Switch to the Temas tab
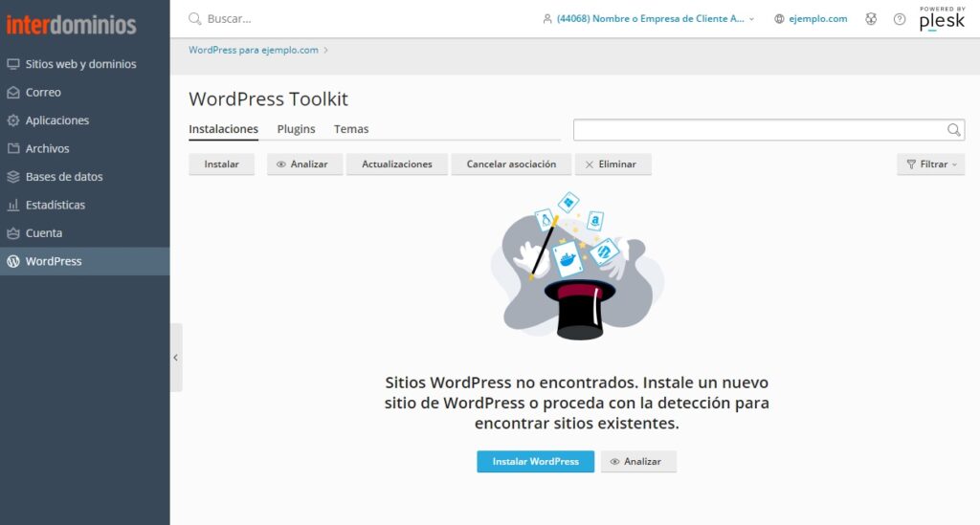The height and width of the screenshot is (525, 980). [351, 128]
